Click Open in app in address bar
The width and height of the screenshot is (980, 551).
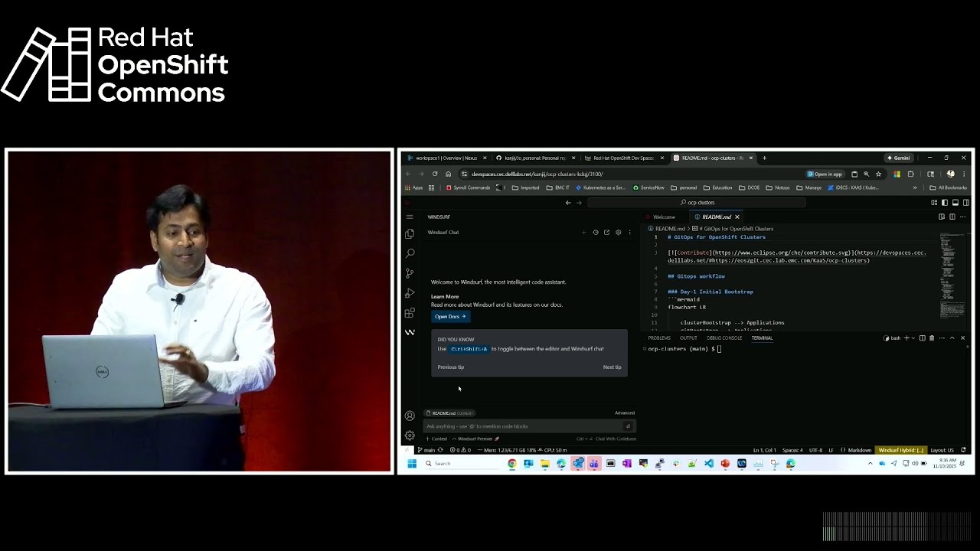[x=825, y=174]
